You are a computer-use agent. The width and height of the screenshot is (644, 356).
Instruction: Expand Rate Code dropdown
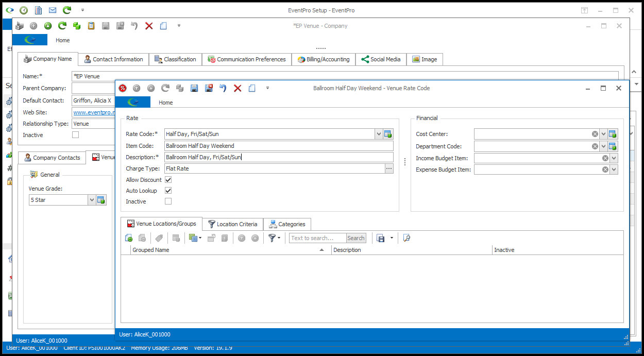pyautogui.click(x=379, y=134)
